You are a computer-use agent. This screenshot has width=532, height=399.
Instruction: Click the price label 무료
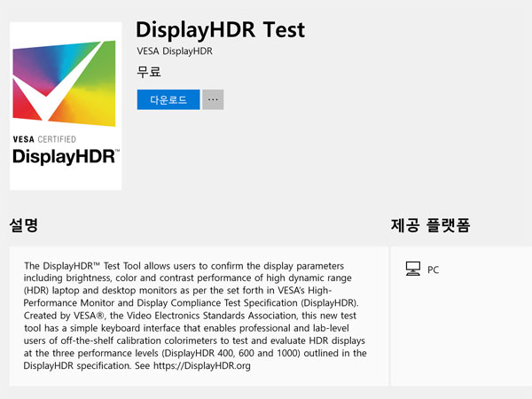click(149, 72)
